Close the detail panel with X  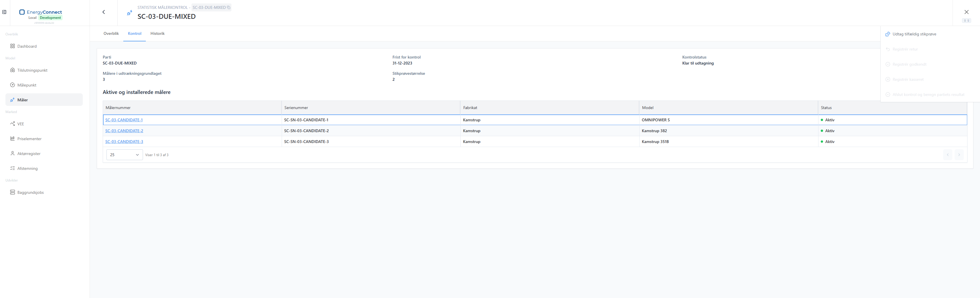tap(966, 12)
